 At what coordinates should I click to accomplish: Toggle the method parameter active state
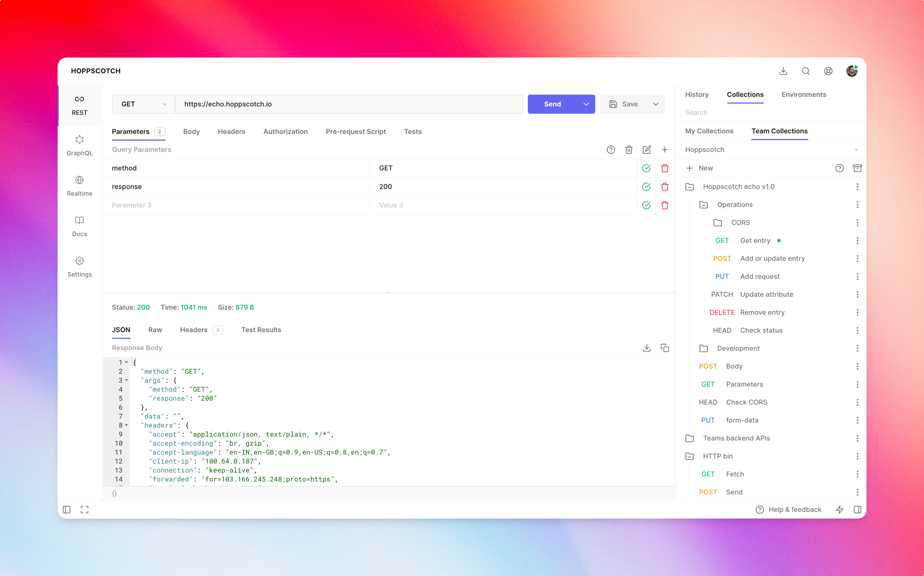point(646,168)
